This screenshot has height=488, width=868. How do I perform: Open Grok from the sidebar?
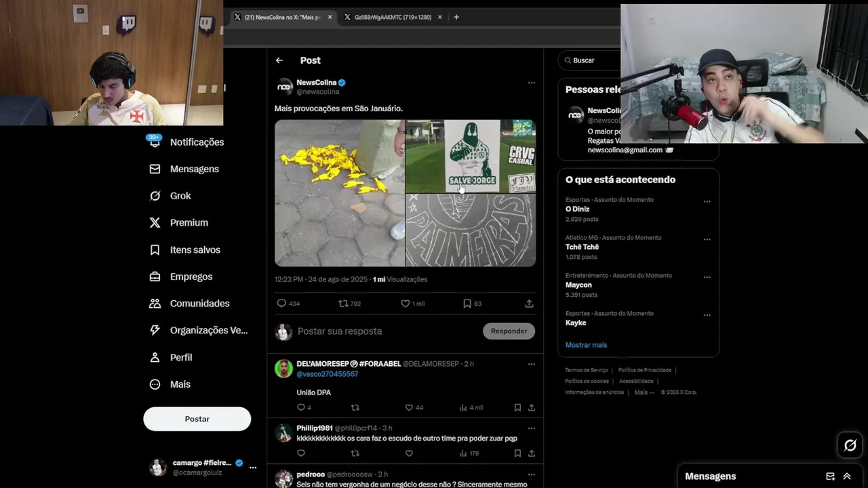(170, 196)
